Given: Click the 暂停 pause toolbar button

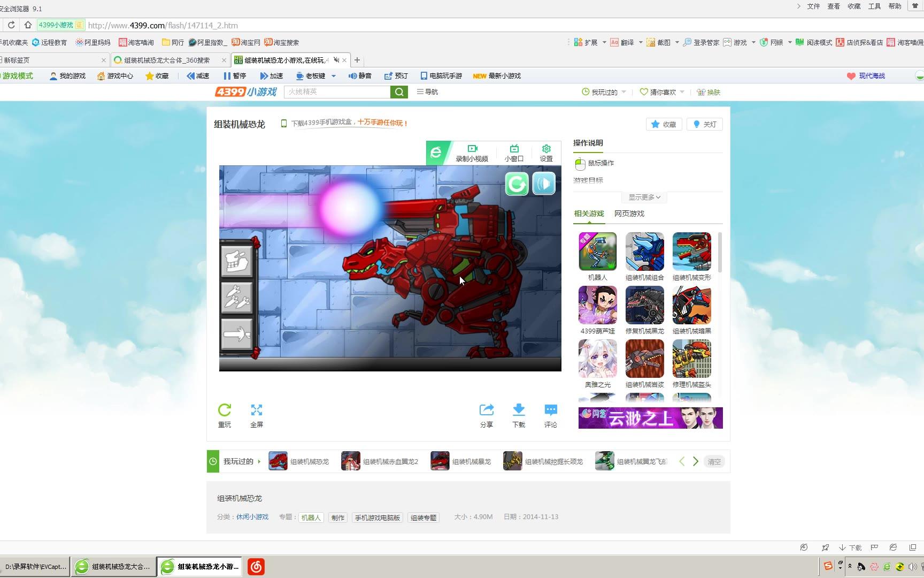Looking at the screenshot, I should click(235, 76).
